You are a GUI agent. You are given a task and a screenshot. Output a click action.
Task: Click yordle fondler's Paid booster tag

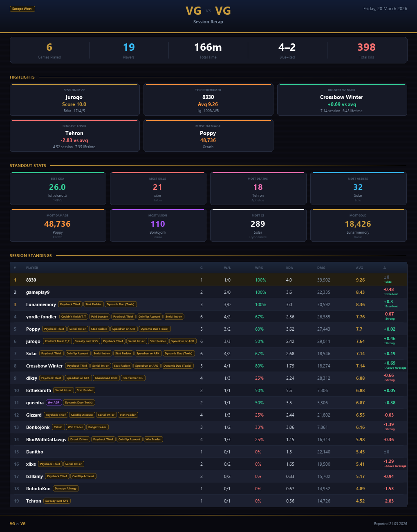(x=99, y=317)
